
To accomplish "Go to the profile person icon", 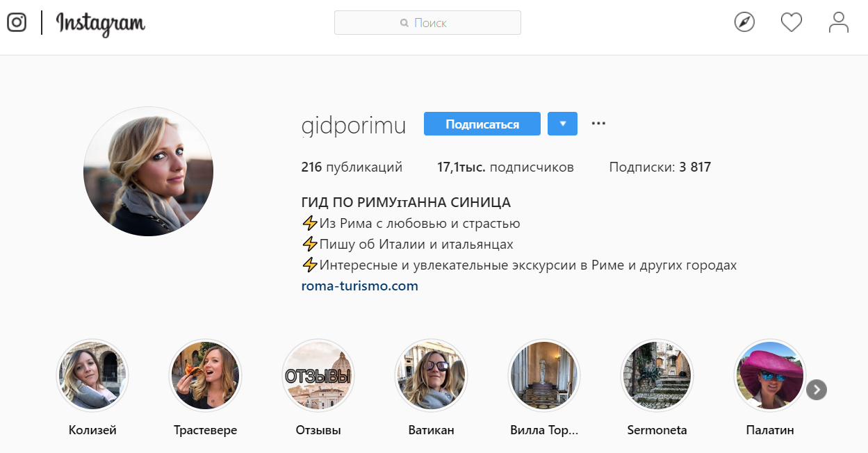I will (839, 23).
